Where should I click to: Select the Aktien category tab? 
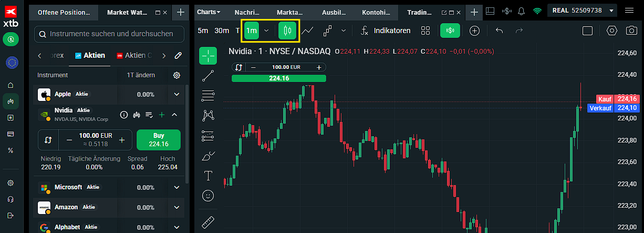(90, 55)
